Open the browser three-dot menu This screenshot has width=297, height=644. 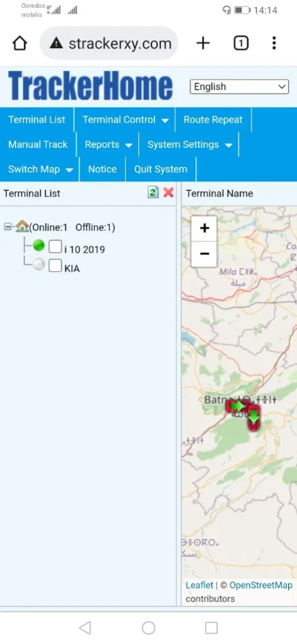click(x=274, y=43)
